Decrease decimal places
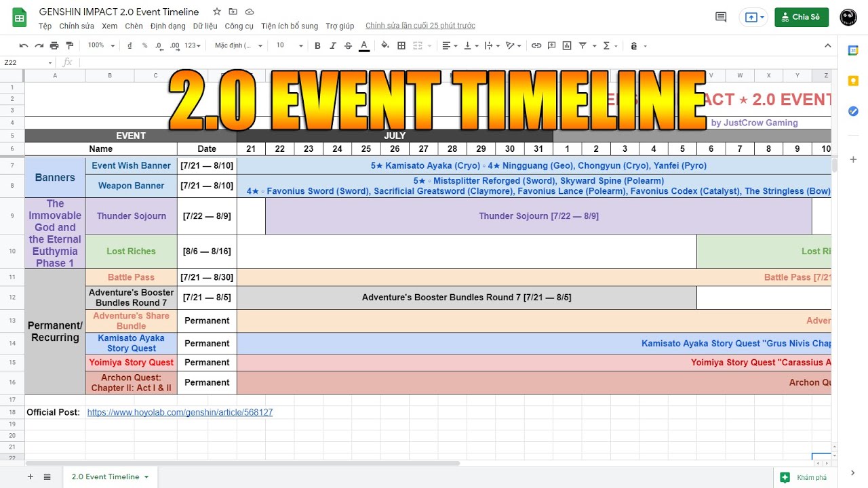The width and height of the screenshot is (868, 488). click(159, 45)
